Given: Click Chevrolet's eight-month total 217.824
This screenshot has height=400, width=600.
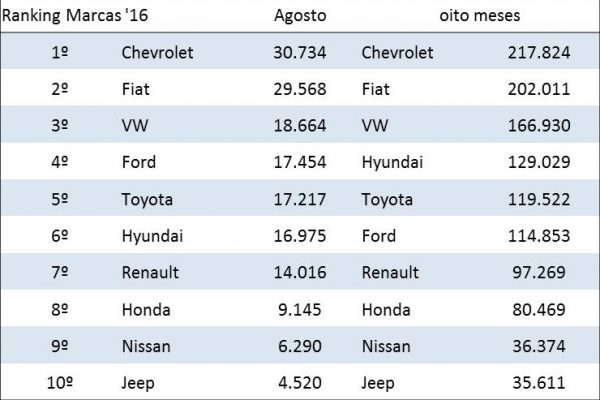Looking at the screenshot, I should pyautogui.click(x=530, y=52).
